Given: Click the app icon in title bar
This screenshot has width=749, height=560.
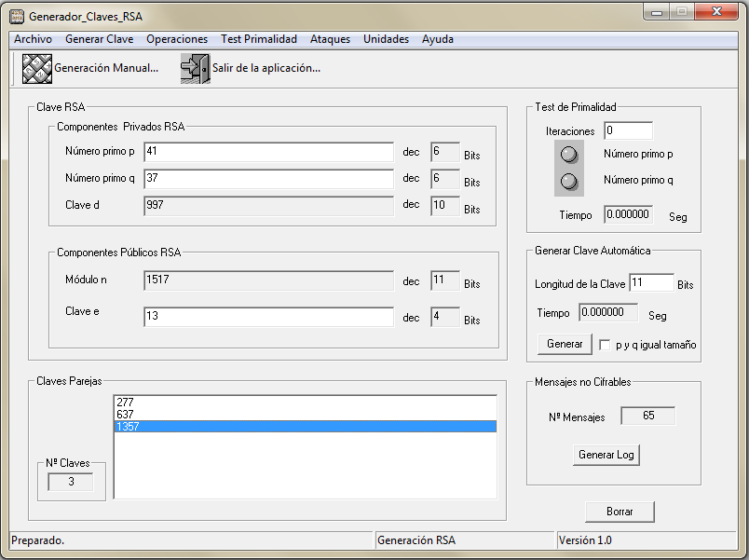Looking at the screenshot, I should [16, 16].
